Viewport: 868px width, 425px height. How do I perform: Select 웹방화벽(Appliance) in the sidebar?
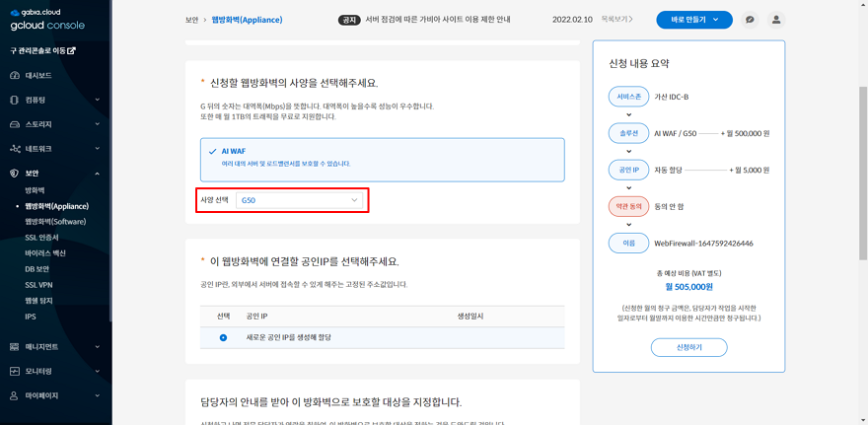pyautogui.click(x=57, y=206)
